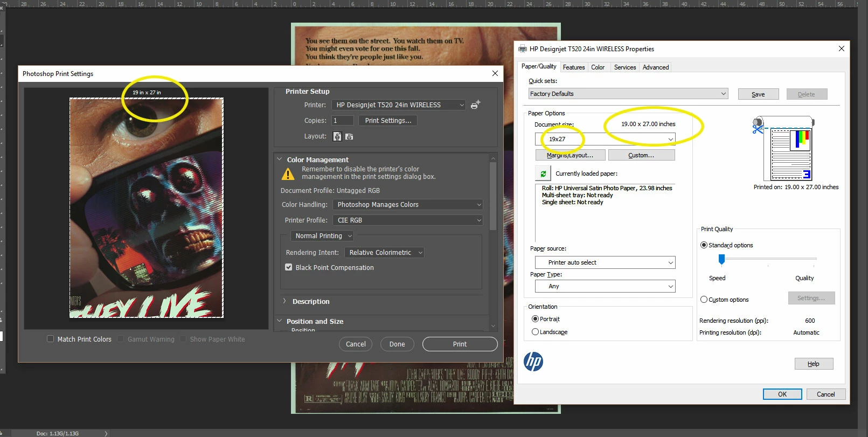Click 'Doc: 1.13G/1.13G' status text
868x437 pixels.
point(58,433)
